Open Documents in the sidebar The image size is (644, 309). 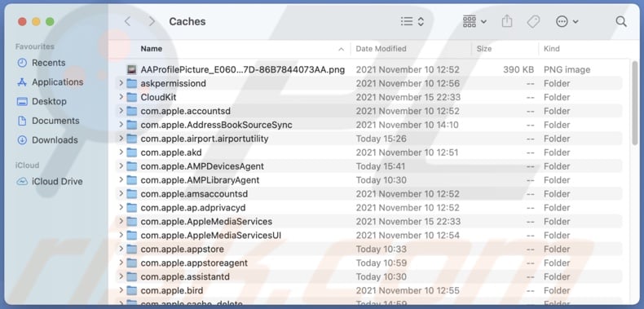[x=48, y=121]
